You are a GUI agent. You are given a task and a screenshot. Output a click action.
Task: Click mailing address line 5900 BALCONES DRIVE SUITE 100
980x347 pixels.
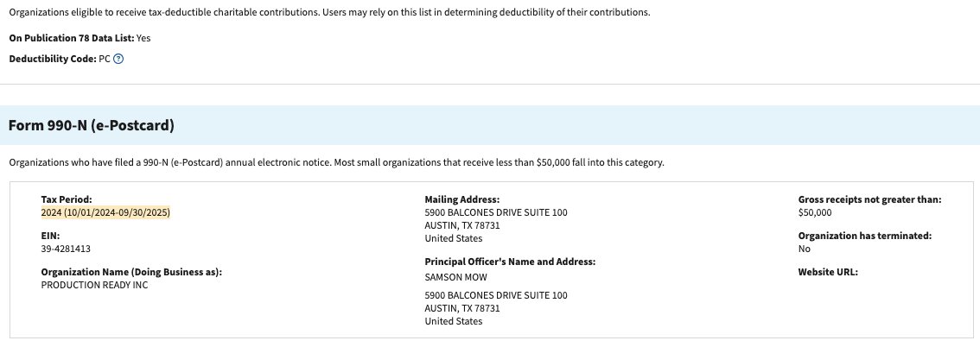click(x=496, y=213)
